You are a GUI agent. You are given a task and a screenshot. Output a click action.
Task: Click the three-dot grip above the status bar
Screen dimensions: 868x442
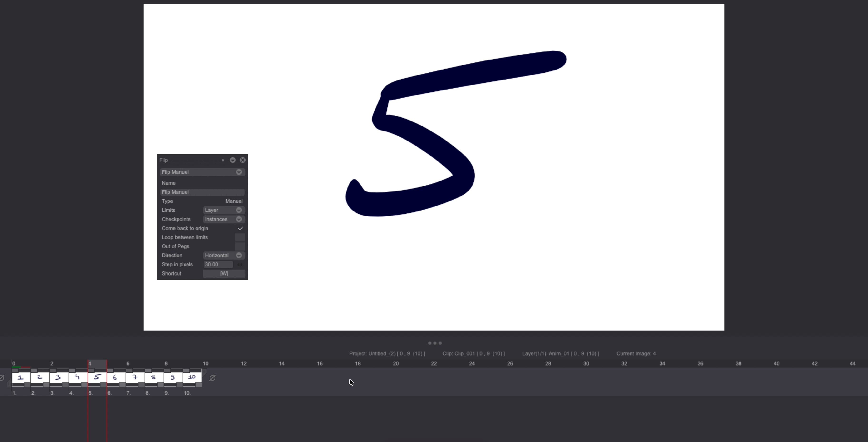pyautogui.click(x=435, y=343)
